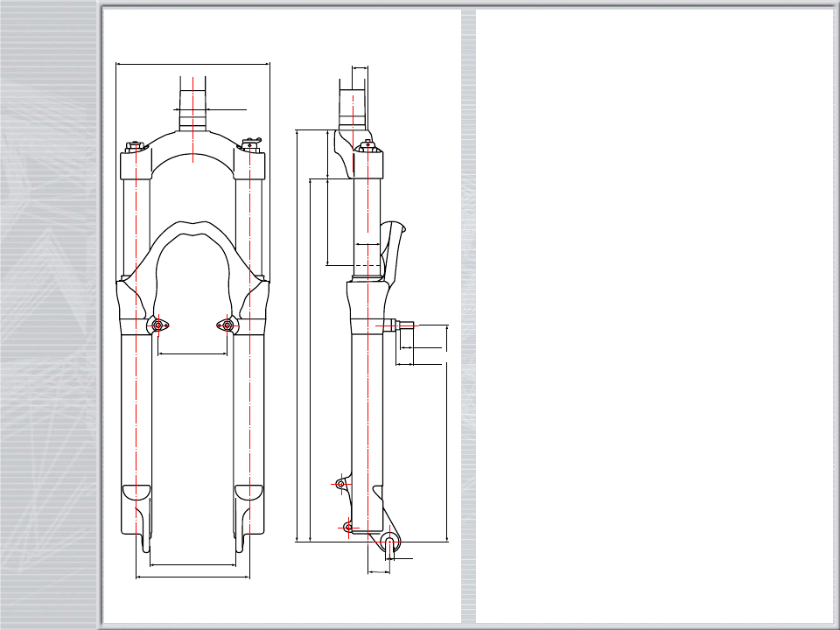Click the right top cap with lever
The width and height of the screenshot is (840, 630).
(x=251, y=143)
